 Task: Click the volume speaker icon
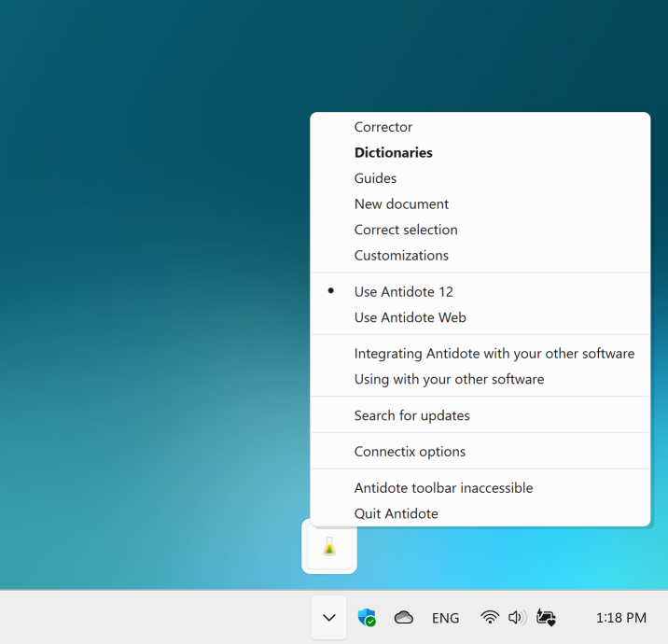coord(517,618)
